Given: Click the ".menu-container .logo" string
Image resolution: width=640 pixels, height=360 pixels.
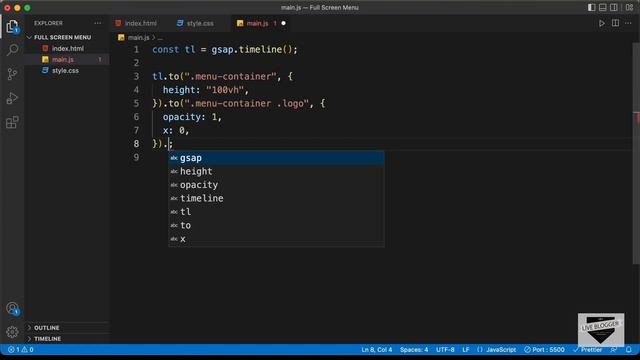Looking at the screenshot, I should (247, 103).
